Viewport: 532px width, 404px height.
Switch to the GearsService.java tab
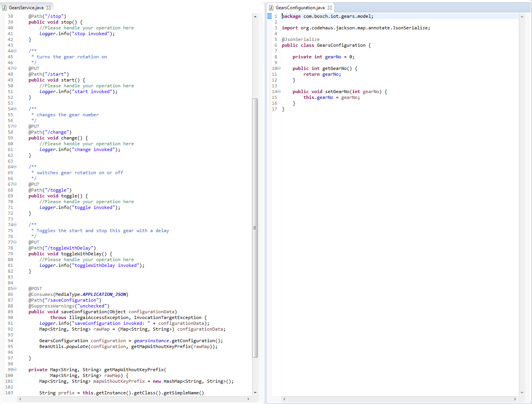pos(26,7)
